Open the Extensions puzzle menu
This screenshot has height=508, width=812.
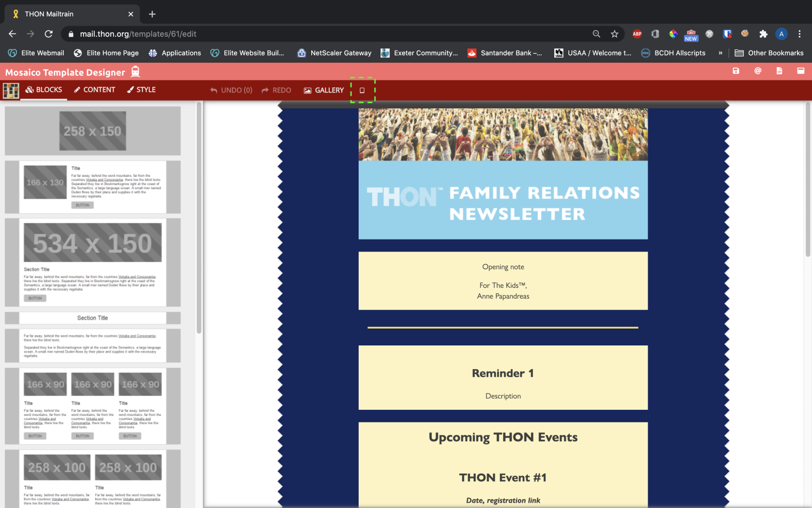tap(763, 34)
